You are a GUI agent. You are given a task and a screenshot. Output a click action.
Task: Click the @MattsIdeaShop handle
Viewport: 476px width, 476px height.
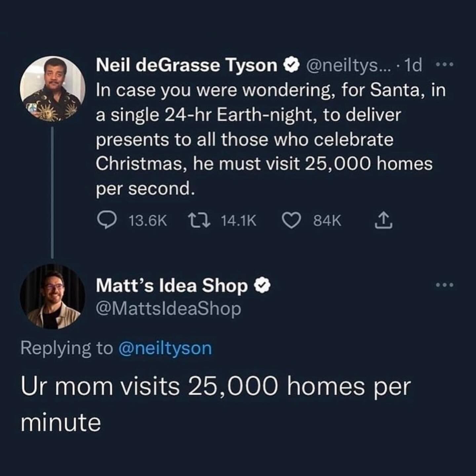coord(169,309)
